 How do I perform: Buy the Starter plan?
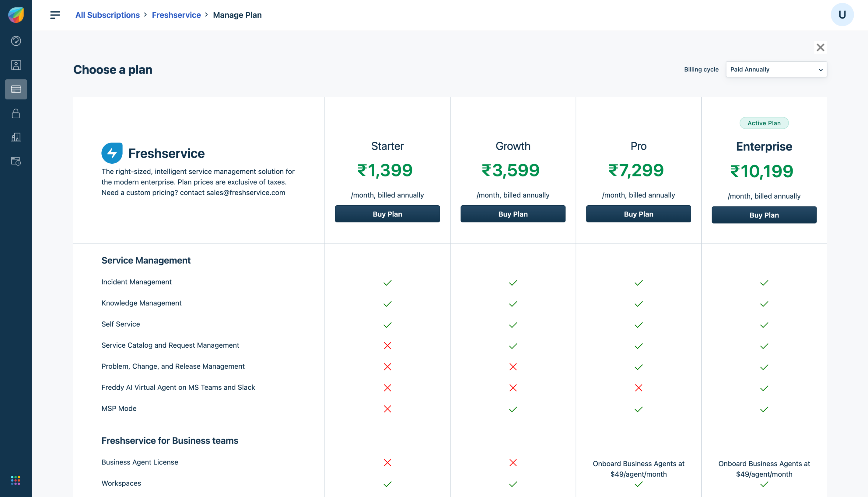(387, 214)
